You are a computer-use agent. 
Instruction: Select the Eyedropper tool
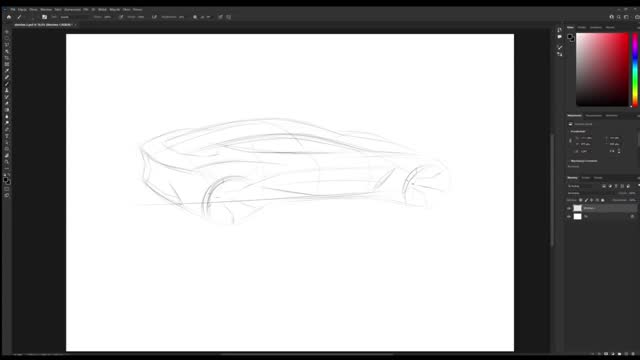[x=7, y=71]
